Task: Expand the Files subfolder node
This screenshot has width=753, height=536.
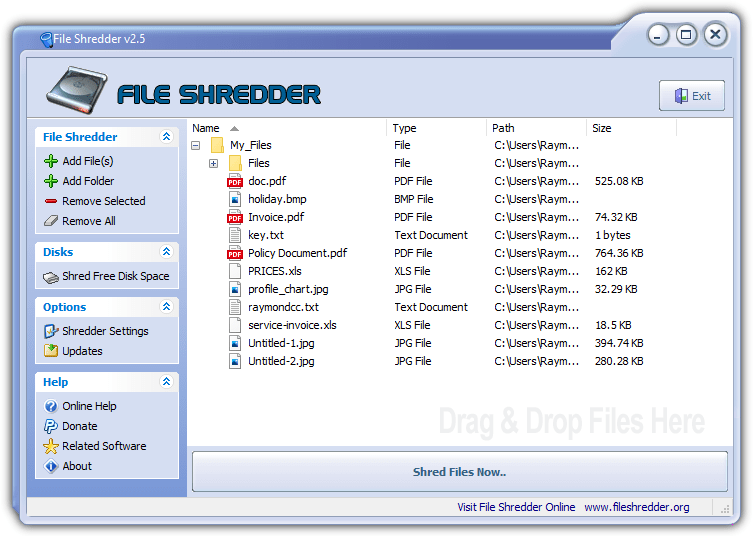Action: 213,163
